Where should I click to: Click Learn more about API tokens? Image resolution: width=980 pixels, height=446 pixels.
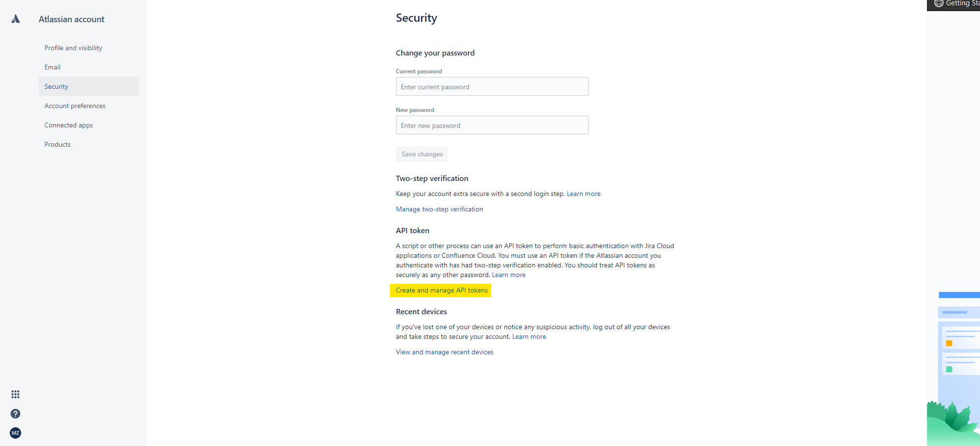tap(508, 275)
